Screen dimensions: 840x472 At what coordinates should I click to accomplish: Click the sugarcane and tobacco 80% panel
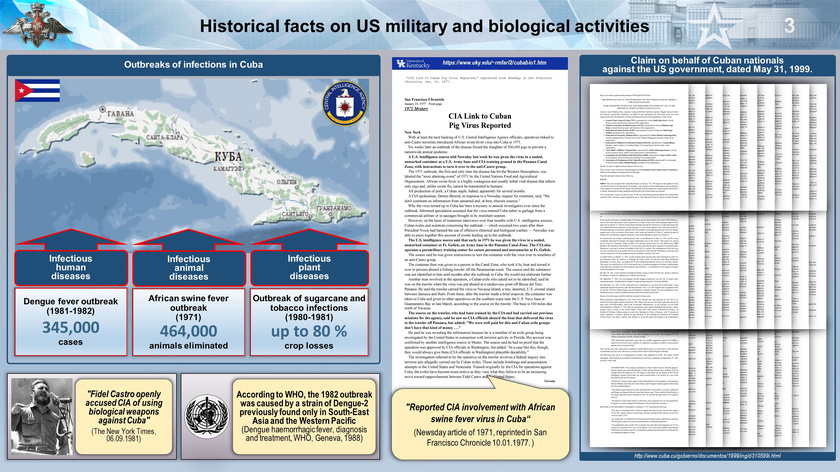(309, 321)
